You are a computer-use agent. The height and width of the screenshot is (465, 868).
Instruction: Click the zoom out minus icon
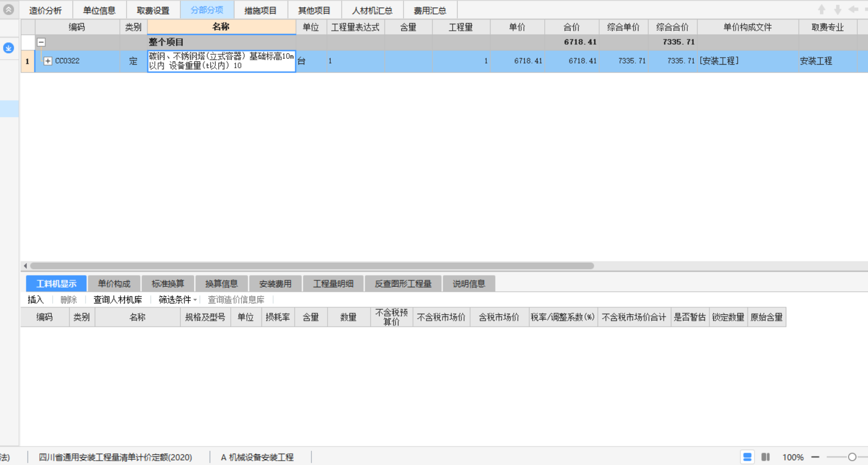click(815, 457)
